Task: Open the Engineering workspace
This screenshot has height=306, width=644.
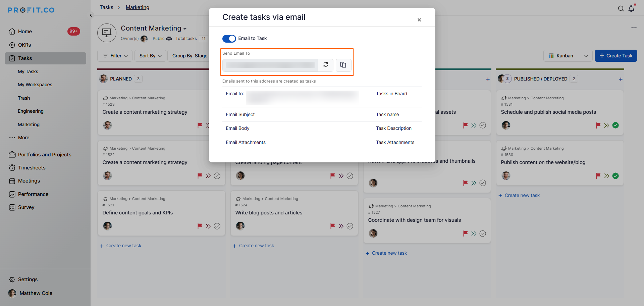Action: (31, 111)
